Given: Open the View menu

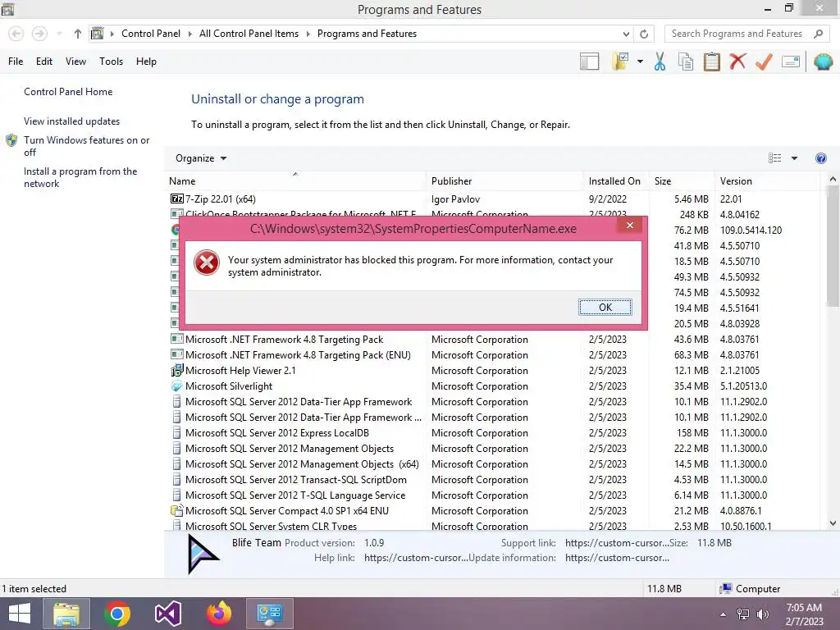Looking at the screenshot, I should coord(75,62).
